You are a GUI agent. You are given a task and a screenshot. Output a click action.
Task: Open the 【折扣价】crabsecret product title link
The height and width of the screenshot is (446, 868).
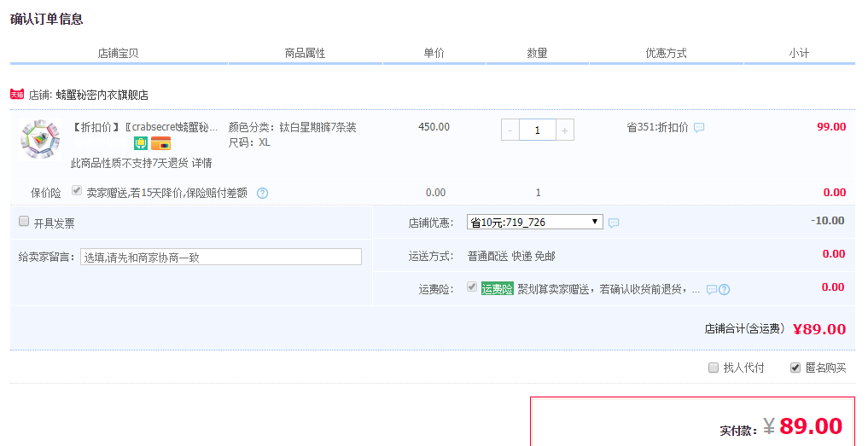pos(144,127)
